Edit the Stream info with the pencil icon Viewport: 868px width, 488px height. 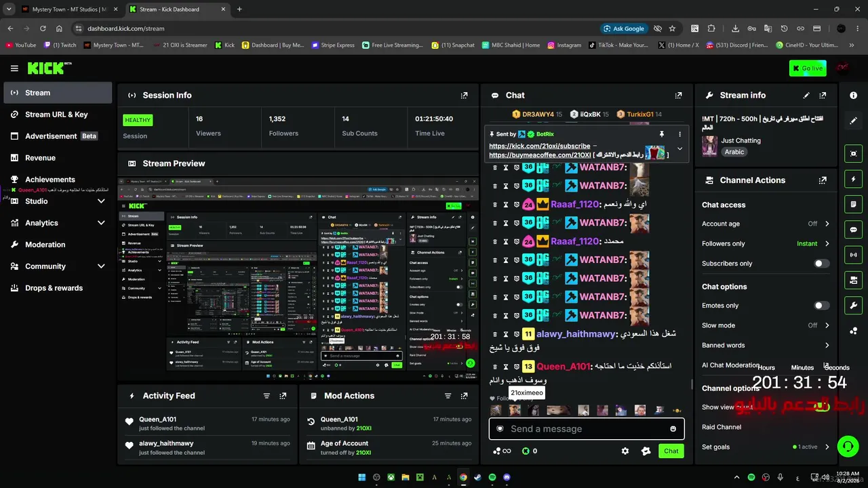coord(806,96)
